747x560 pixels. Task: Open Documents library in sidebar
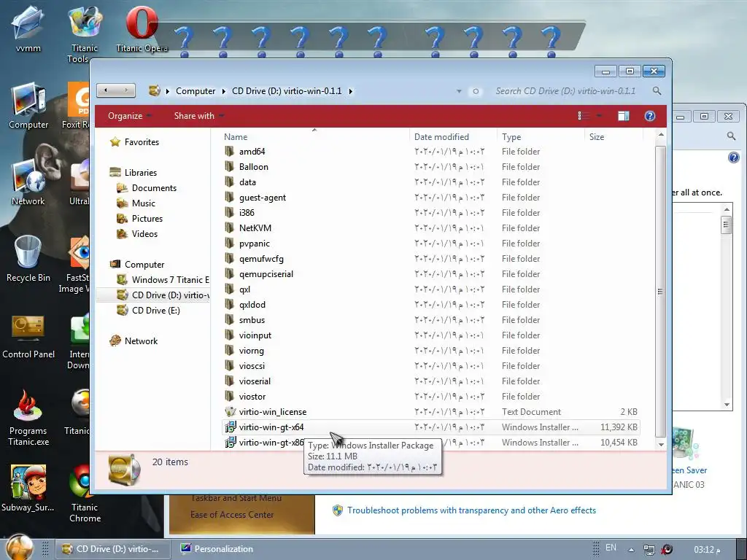[x=154, y=187]
